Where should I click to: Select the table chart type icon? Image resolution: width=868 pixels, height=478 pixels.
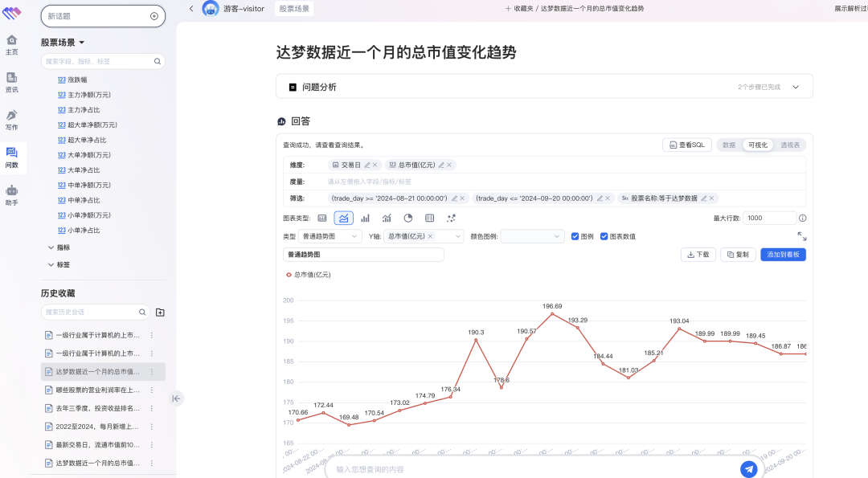click(x=429, y=218)
